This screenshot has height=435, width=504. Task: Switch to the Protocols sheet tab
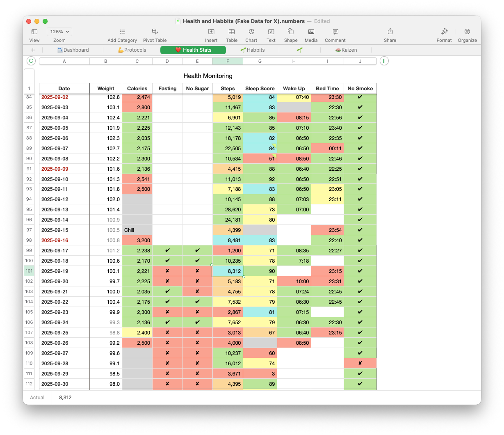tap(132, 50)
